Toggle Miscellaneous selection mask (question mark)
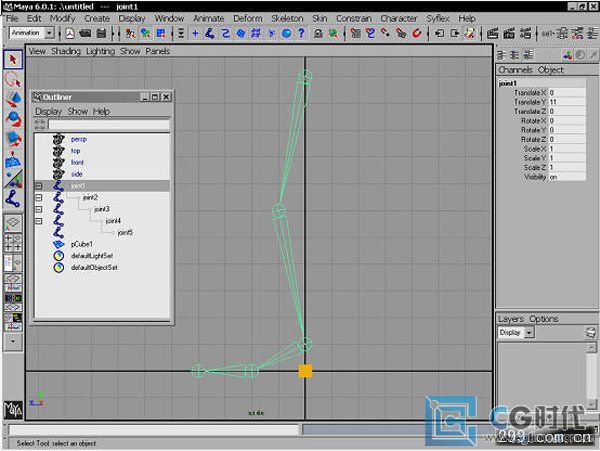This screenshot has height=451, width=600. click(302, 34)
